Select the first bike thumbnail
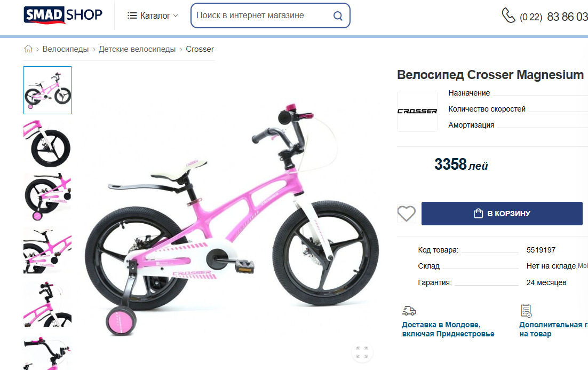Image resolution: width=588 pixels, height=370 pixels. [x=47, y=90]
